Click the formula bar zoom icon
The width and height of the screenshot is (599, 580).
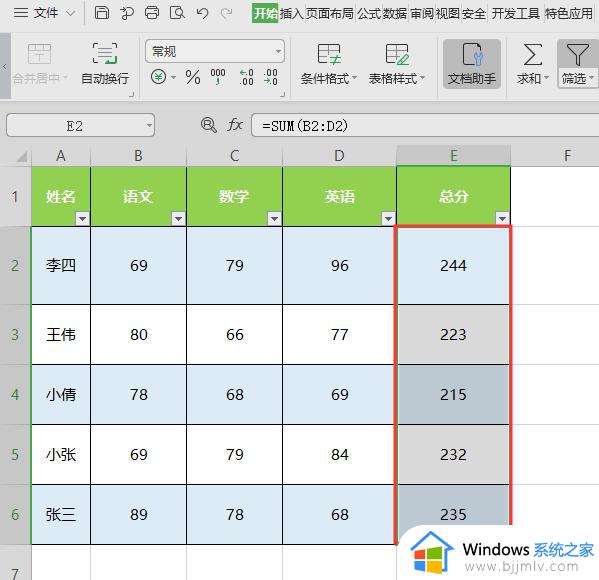(209, 125)
